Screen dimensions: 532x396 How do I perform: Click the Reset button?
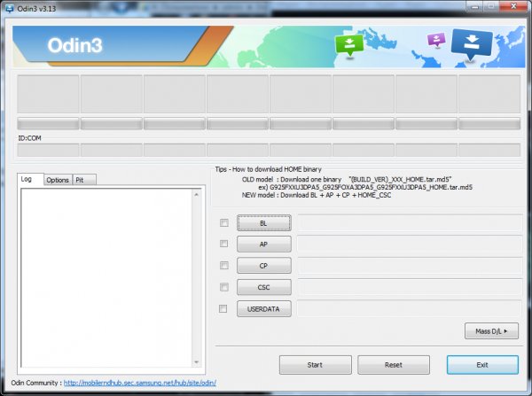[x=394, y=365]
